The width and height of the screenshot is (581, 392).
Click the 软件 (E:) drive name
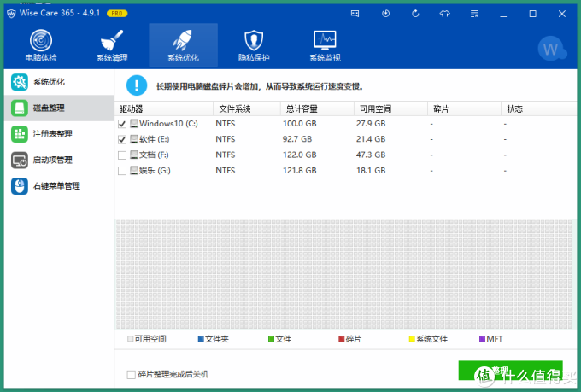click(154, 139)
